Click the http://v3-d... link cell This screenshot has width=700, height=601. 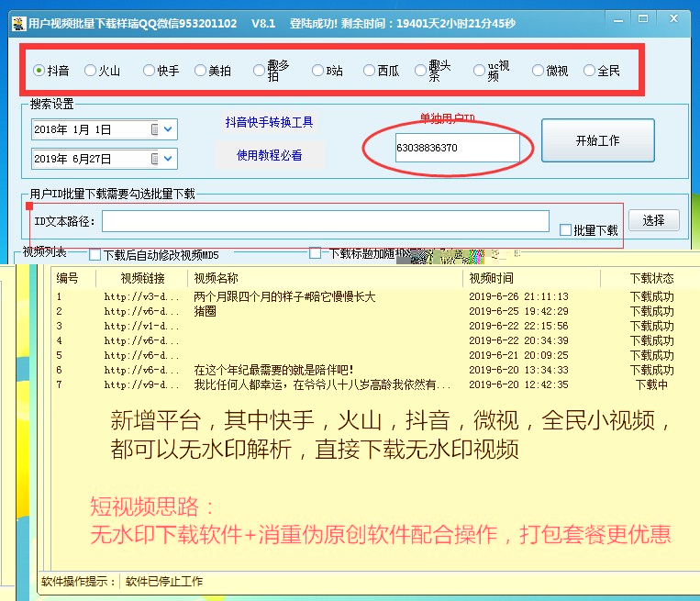click(141, 296)
